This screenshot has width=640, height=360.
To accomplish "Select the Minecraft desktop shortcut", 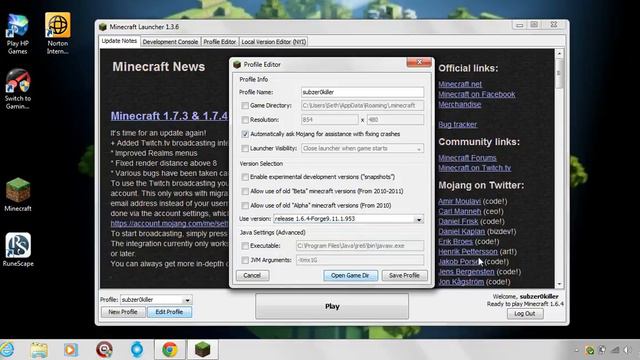I will [x=18, y=195].
